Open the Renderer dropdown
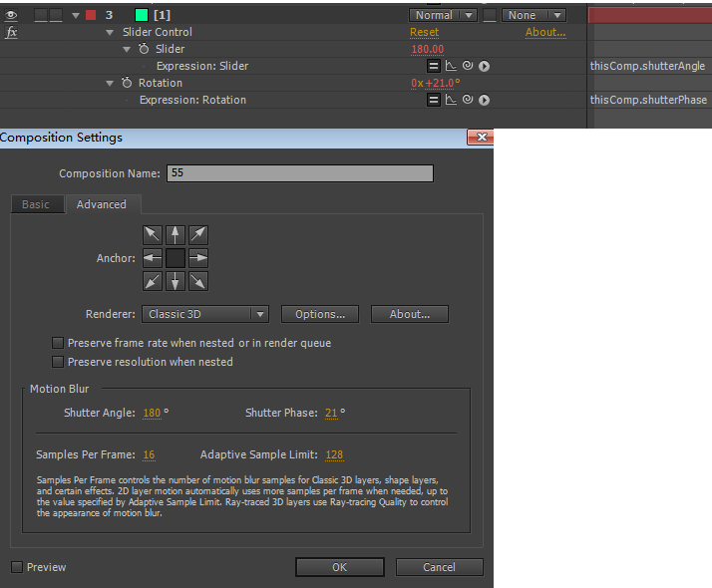Viewport: 712px width, 588px height. (x=205, y=314)
